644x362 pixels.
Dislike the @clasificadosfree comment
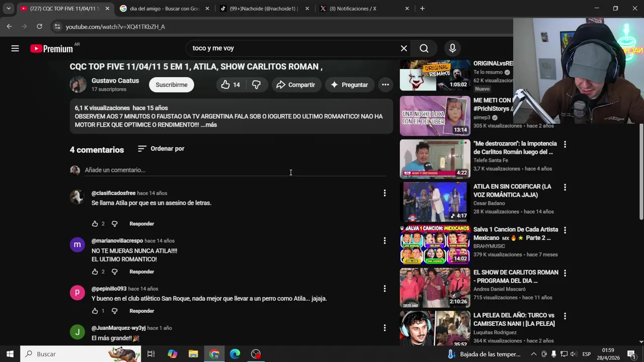pos(114,224)
